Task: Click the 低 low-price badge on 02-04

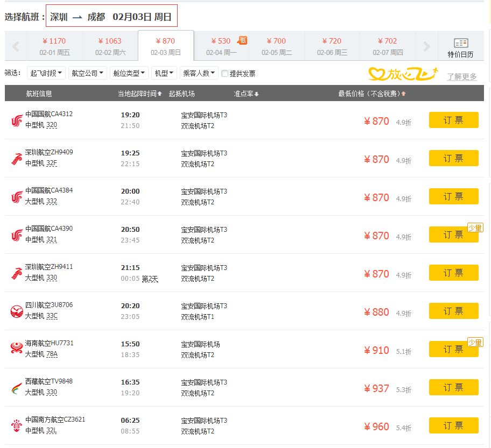Action: (242, 40)
